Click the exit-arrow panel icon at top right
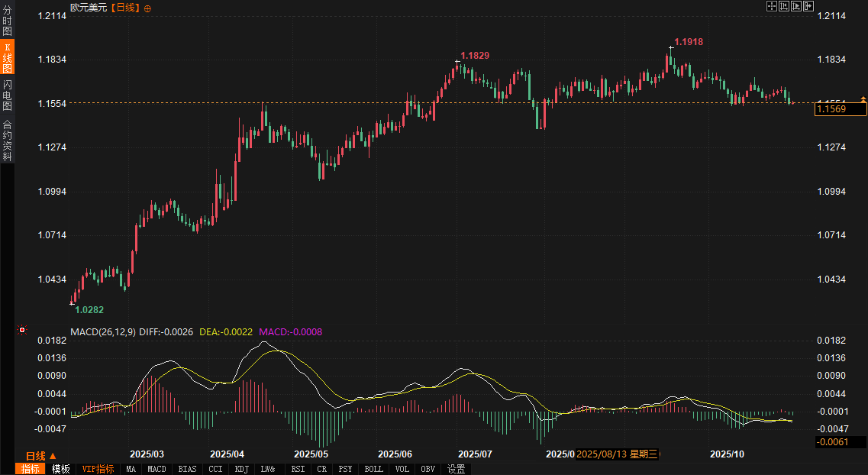The width and height of the screenshot is (868, 475). (808, 6)
